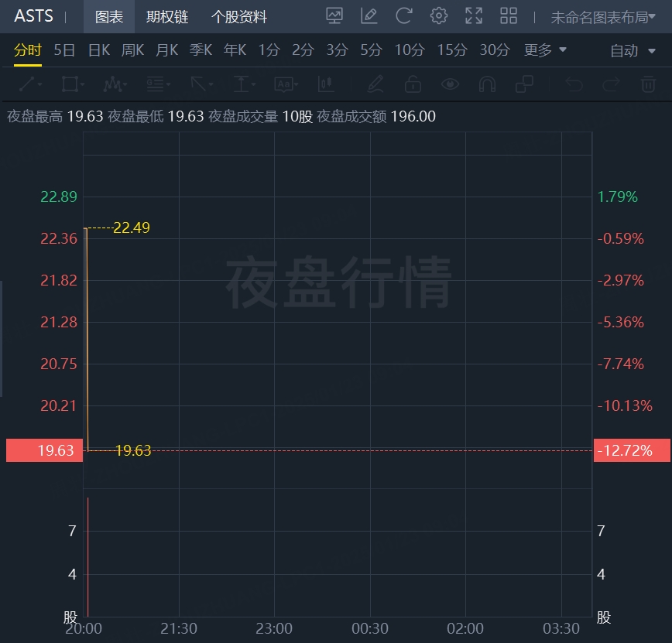Refresh the chart with the reload icon

click(x=403, y=16)
